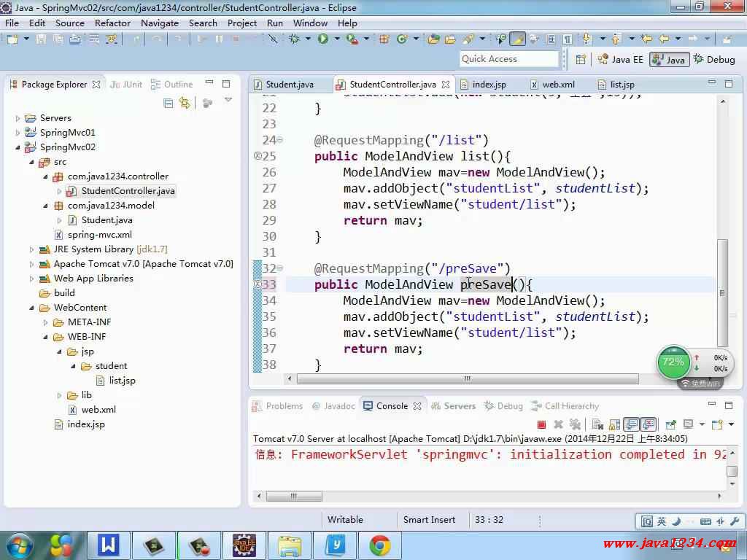Image resolution: width=747 pixels, height=560 pixels.
Task: Click the Run Last Tool icon
Action: 352,39
